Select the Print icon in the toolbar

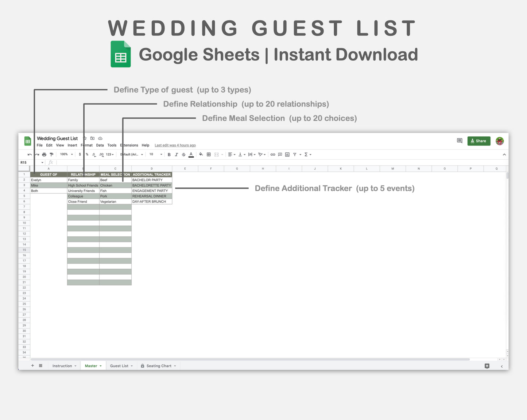pos(44,154)
